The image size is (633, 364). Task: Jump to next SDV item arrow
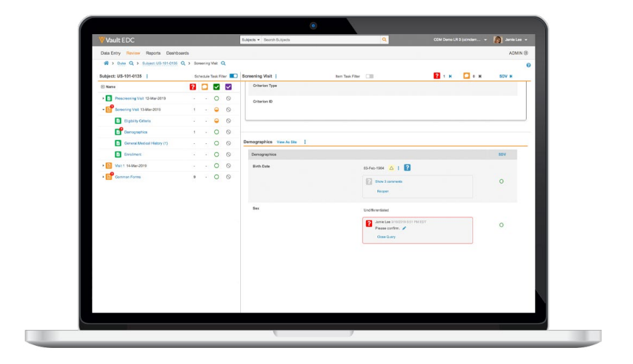511,76
